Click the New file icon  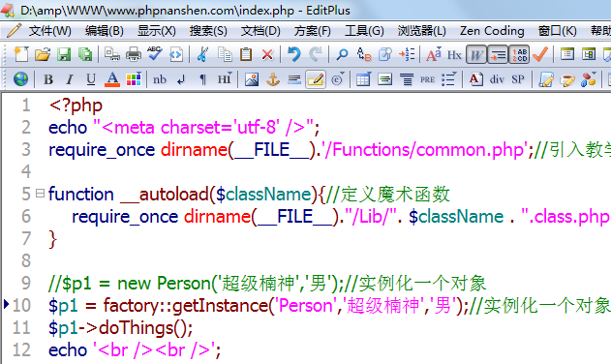[x=21, y=54]
